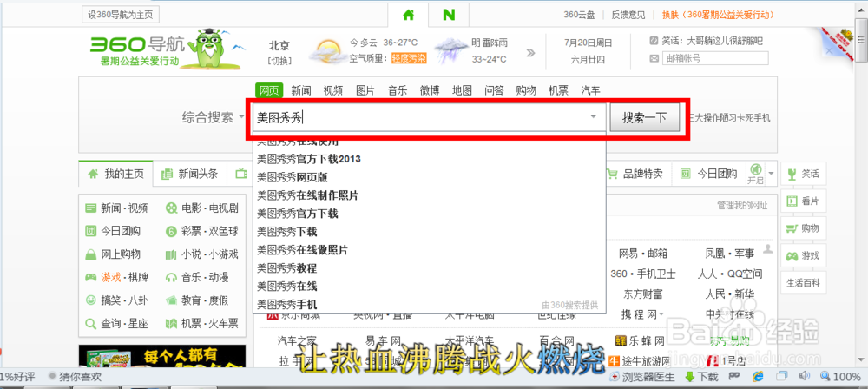
Task: Open the 下载 download manager in status bar
Action: (702, 377)
